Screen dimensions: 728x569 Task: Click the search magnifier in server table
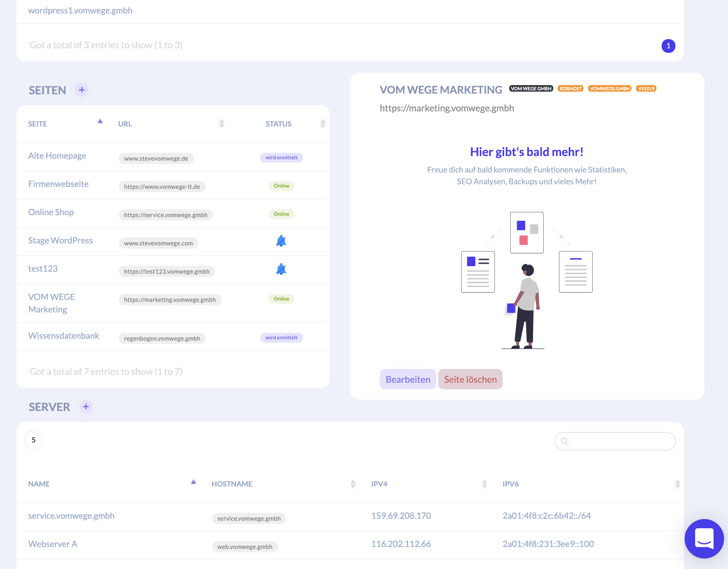(x=564, y=441)
